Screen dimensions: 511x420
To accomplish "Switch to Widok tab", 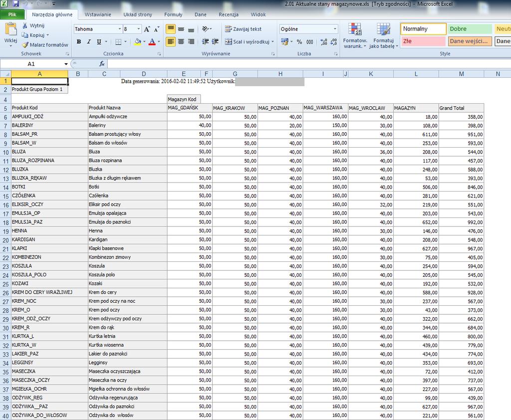I will pos(258,14).
